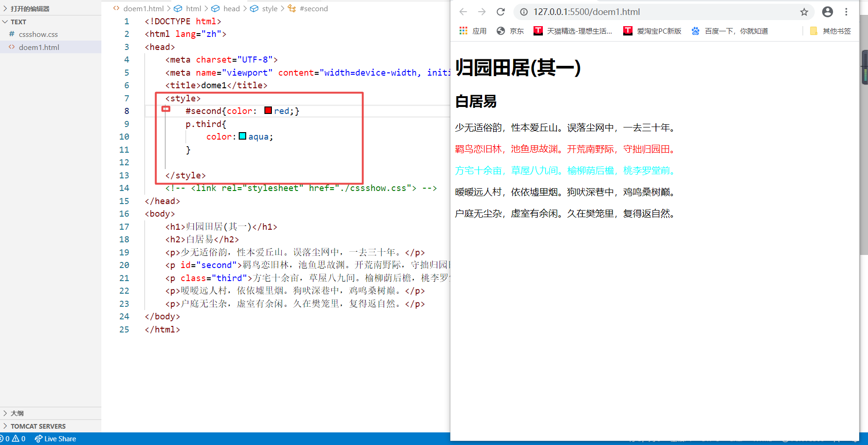Open Chrome's three-dot customize menu
868x445 pixels.
(x=847, y=12)
